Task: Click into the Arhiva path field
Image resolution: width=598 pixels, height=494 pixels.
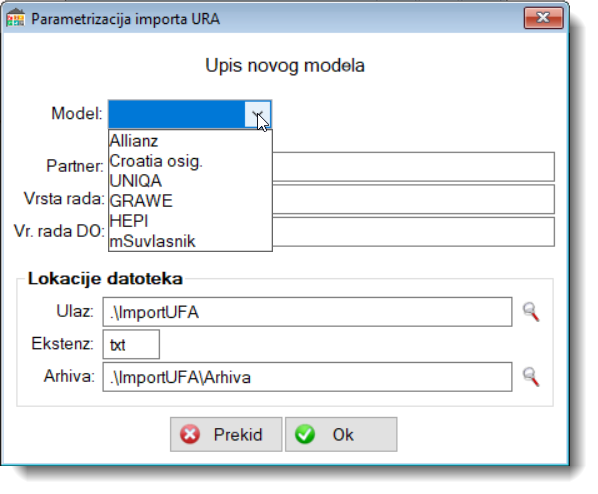Action: pos(307,377)
